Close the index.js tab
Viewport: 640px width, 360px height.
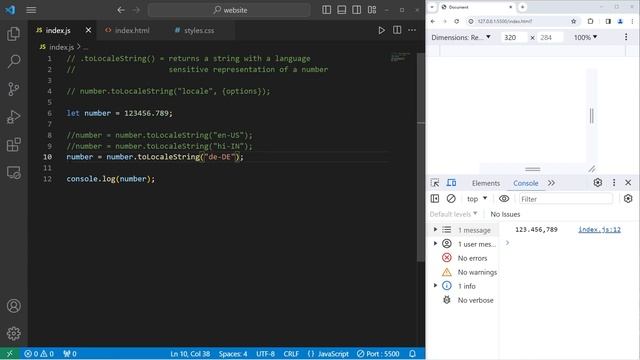pyautogui.click(x=88, y=30)
